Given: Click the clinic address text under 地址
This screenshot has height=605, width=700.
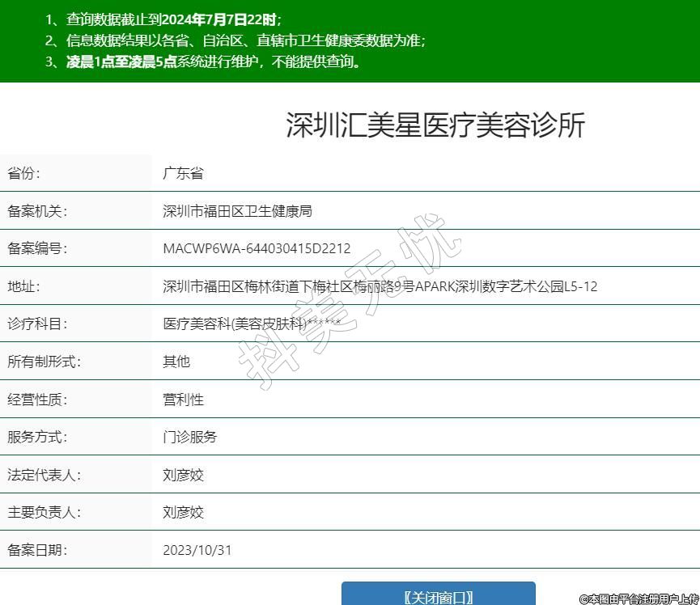Looking at the screenshot, I should 380,286.
